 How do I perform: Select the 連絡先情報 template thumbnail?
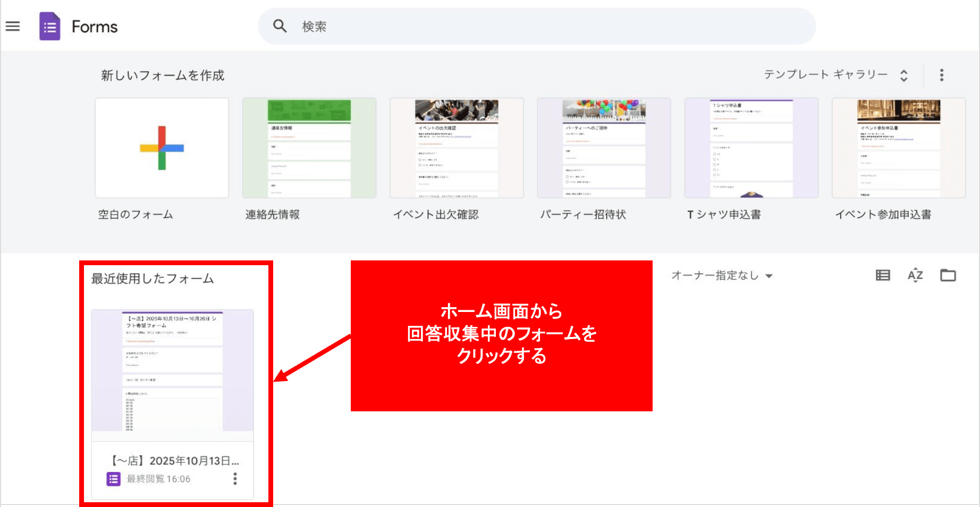[309, 148]
